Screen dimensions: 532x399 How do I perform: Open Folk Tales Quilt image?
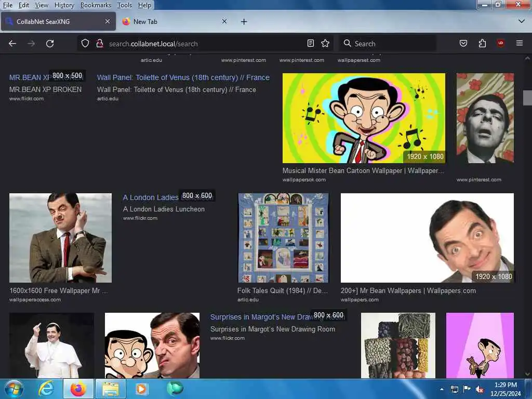[x=283, y=238]
